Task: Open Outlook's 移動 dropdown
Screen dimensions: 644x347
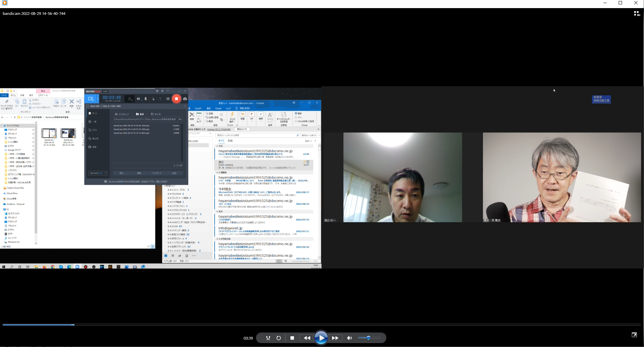Action: click(243, 116)
